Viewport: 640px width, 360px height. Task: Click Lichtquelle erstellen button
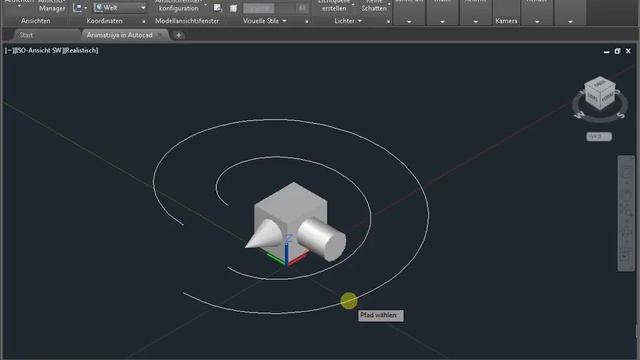334,6
